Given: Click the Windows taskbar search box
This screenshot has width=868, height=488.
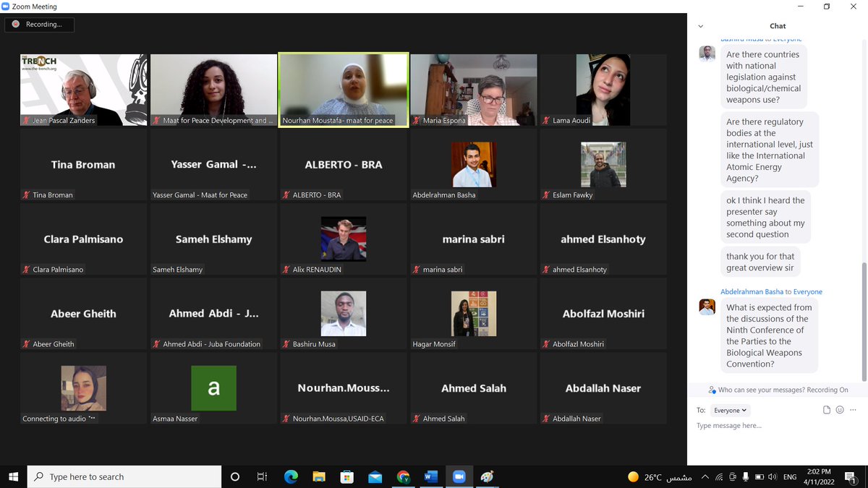Looking at the screenshot, I should (x=124, y=476).
